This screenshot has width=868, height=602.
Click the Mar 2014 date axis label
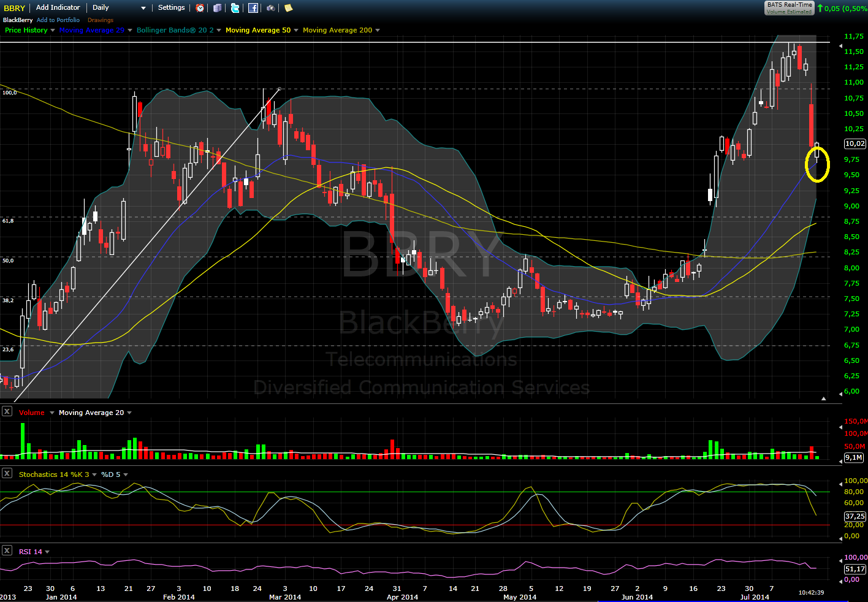coord(285,597)
